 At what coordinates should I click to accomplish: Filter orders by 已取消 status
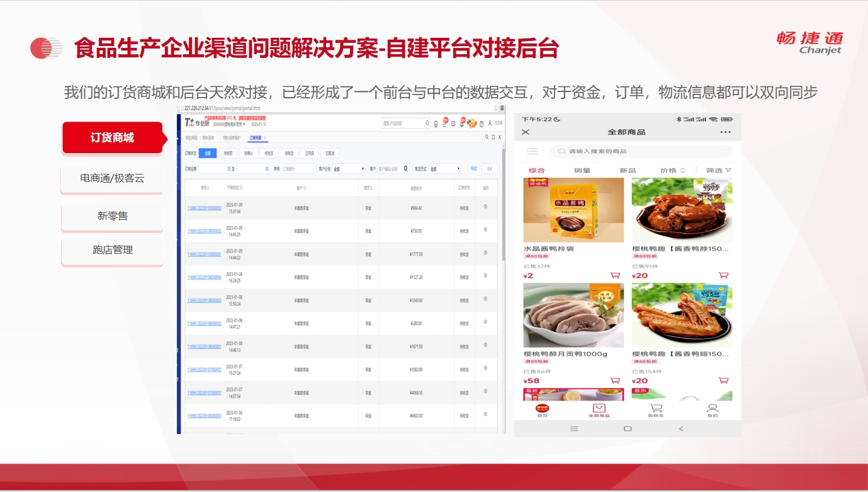[330, 153]
